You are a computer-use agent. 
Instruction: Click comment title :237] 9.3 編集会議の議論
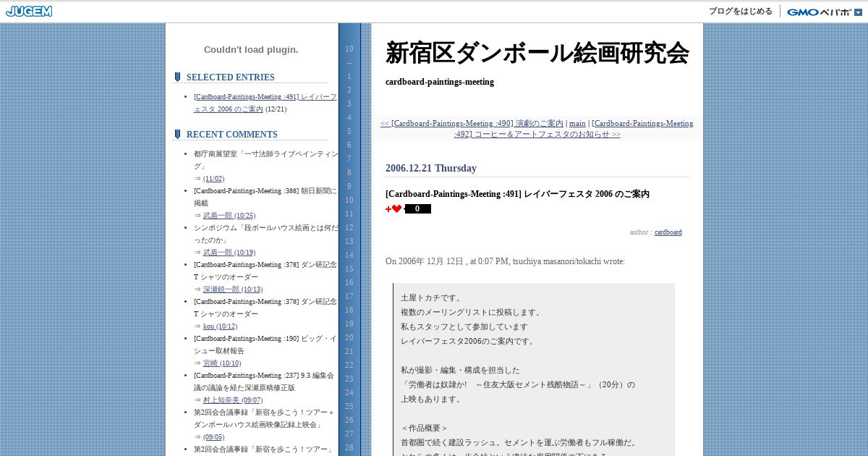264,381
